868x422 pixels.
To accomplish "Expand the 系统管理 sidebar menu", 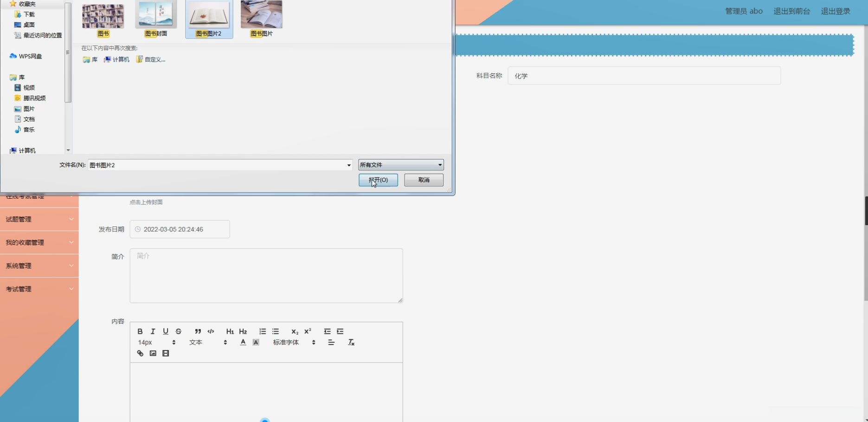I will pos(39,266).
